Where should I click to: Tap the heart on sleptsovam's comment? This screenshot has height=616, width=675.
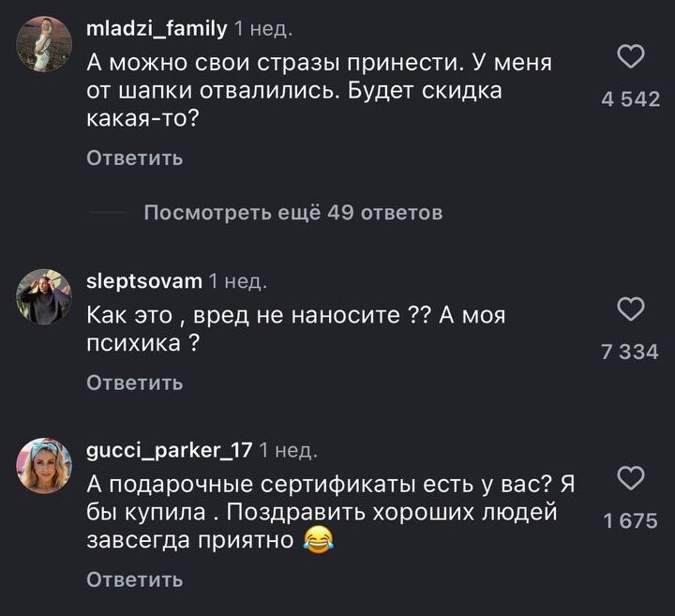633,308
